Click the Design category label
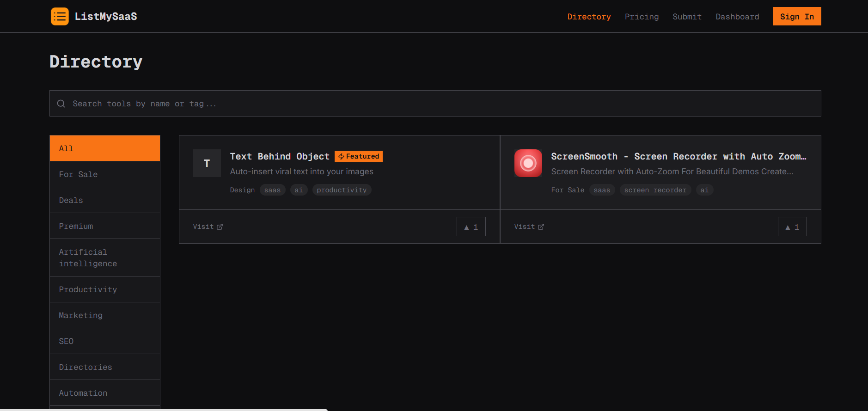The width and height of the screenshot is (868, 411). pos(242,190)
